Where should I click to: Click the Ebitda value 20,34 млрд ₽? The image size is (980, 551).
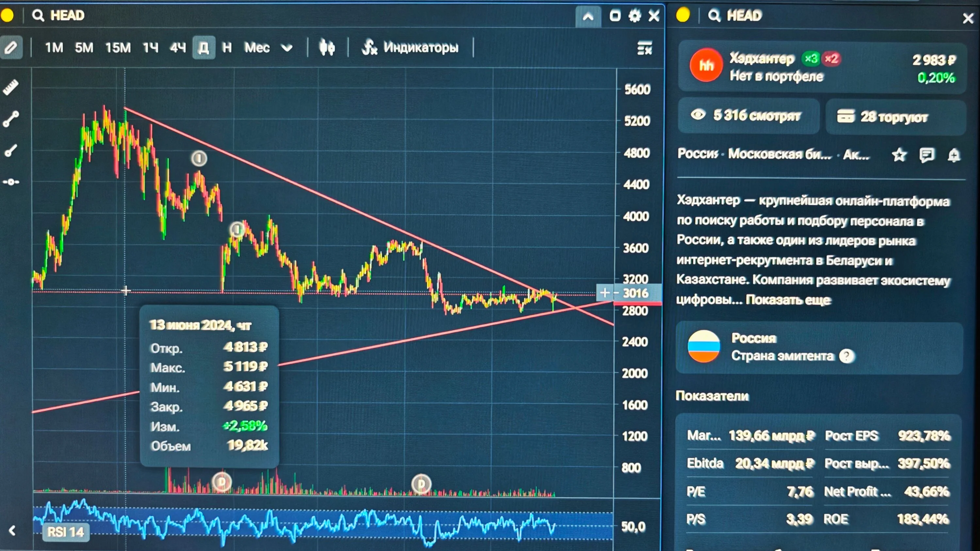click(775, 463)
